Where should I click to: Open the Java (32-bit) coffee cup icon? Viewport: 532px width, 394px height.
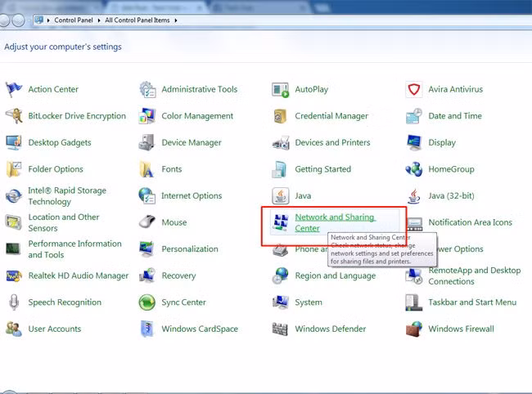[x=414, y=196]
